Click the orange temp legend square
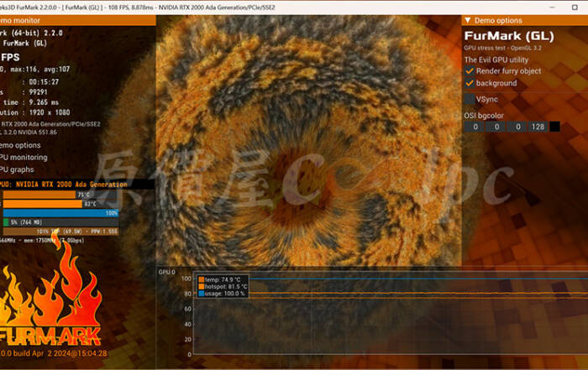The height and width of the screenshot is (370, 588). (x=202, y=279)
